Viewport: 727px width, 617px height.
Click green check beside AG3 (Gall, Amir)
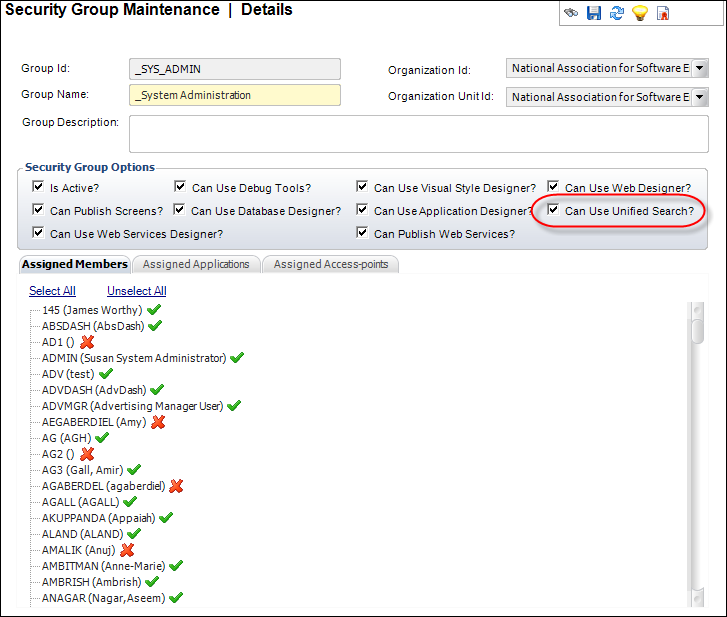[134, 470]
